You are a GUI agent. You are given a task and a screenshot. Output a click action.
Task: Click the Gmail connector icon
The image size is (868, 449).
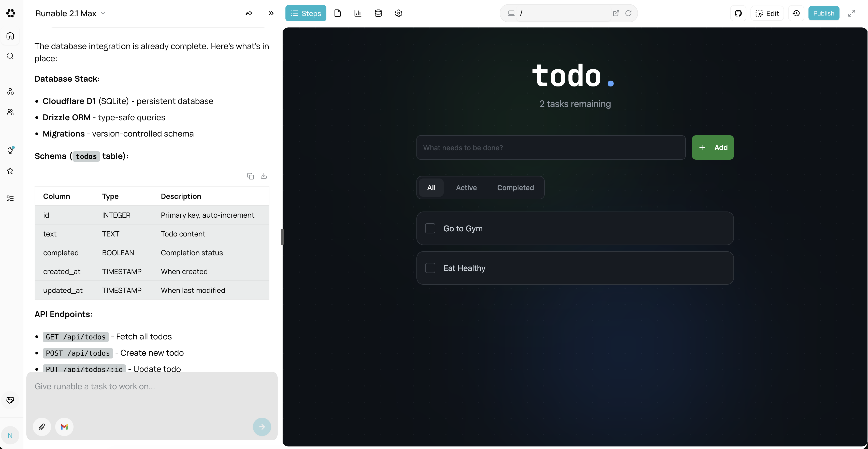pyautogui.click(x=64, y=427)
